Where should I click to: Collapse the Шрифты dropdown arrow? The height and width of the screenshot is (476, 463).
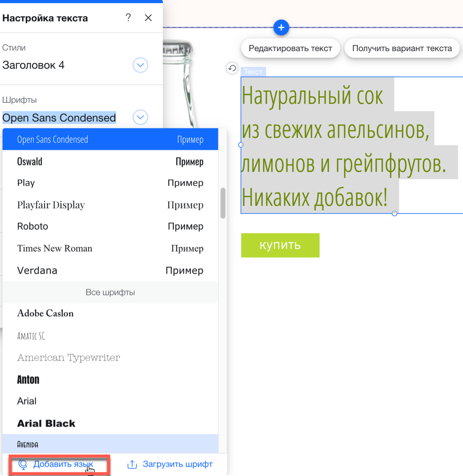click(x=140, y=117)
